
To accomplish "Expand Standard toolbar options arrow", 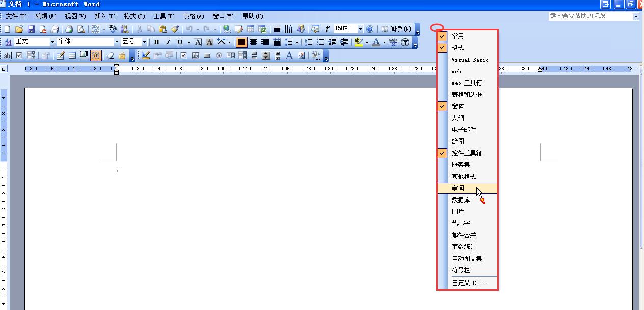I will pos(418,30).
